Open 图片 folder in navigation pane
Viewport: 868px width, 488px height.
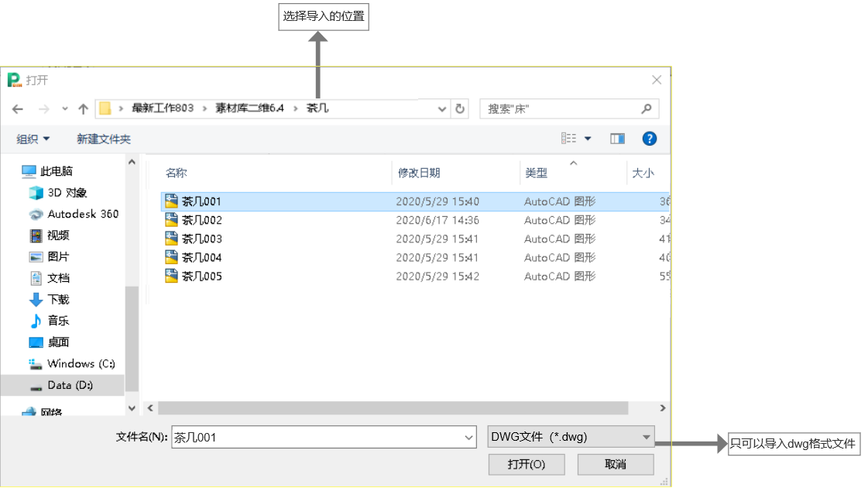pos(50,257)
